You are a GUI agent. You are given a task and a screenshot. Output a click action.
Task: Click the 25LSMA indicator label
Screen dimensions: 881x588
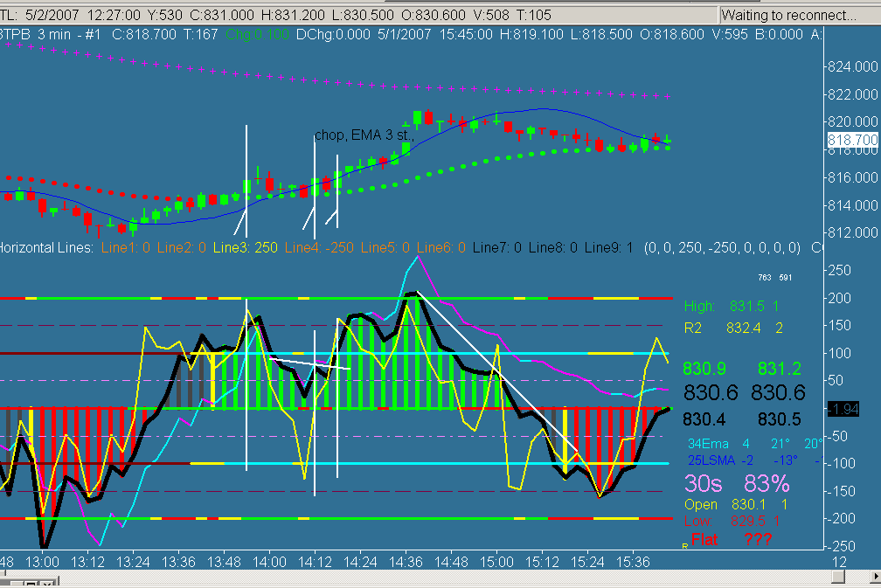tap(711, 460)
